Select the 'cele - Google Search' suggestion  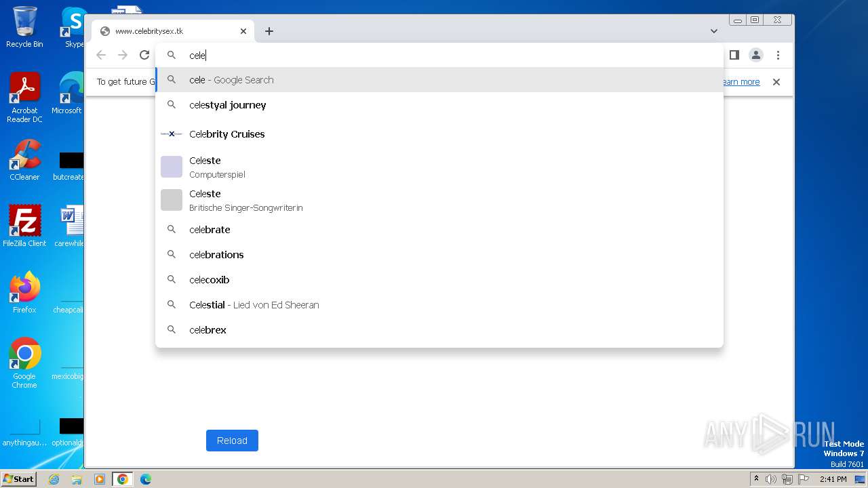[439, 80]
